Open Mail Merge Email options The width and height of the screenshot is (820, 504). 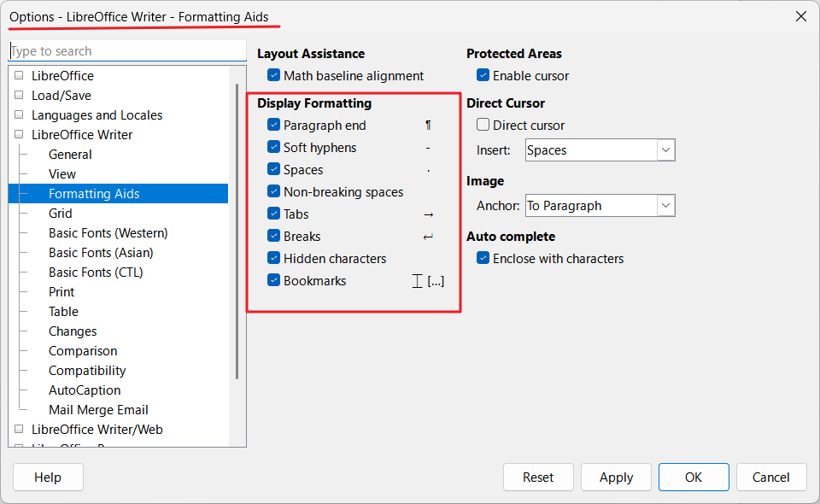click(x=98, y=410)
